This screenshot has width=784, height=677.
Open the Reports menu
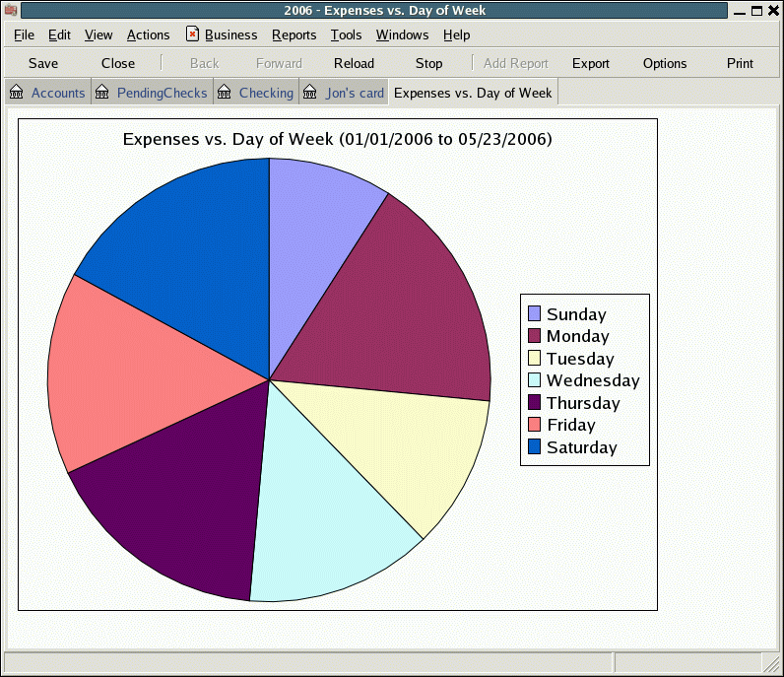[x=294, y=34]
